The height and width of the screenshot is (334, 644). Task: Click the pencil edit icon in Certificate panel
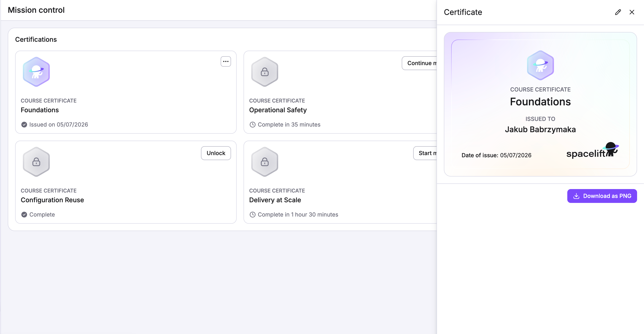tap(618, 12)
